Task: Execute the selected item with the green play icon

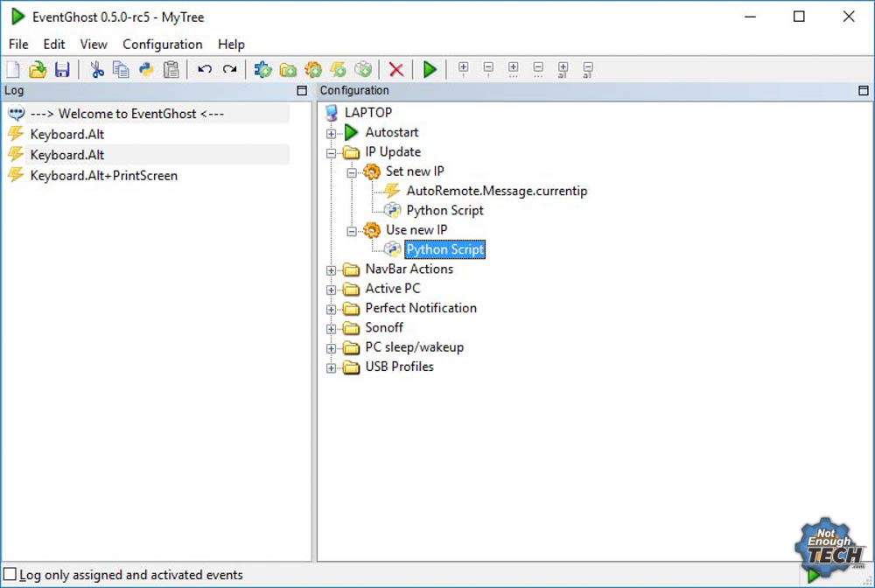Action: [430, 70]
